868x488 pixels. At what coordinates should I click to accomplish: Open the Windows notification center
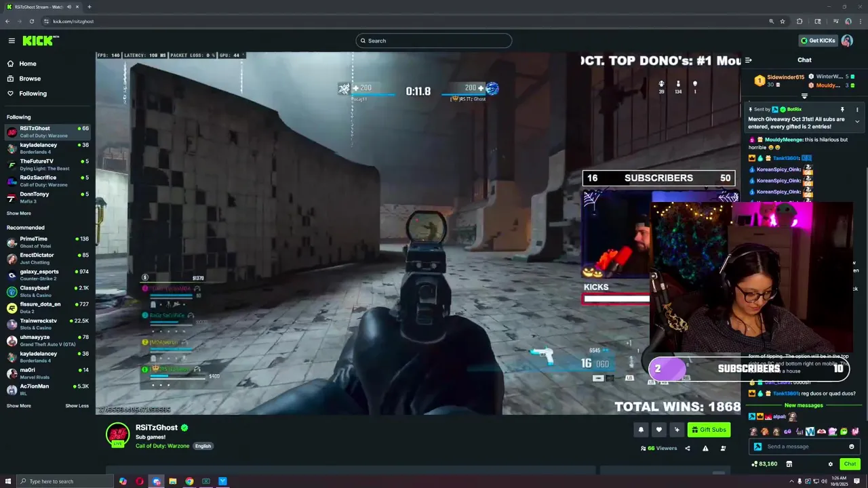(856, 481)
